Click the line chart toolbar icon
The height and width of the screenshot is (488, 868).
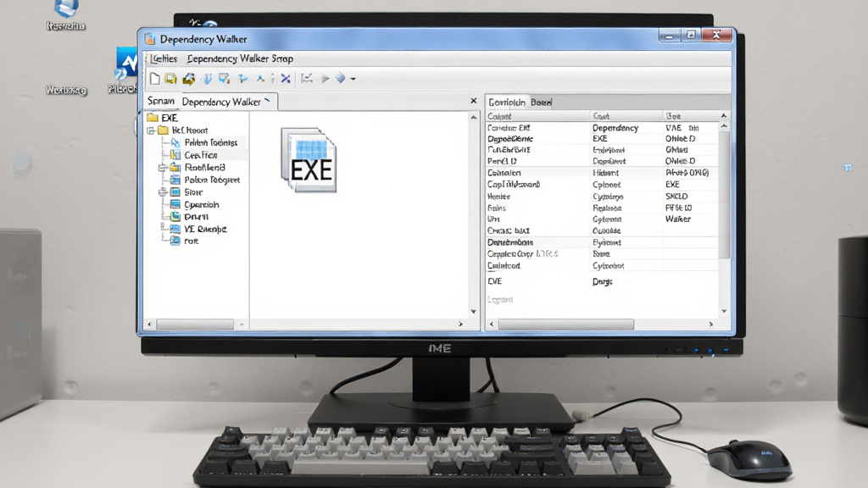(x=307, y=79)
